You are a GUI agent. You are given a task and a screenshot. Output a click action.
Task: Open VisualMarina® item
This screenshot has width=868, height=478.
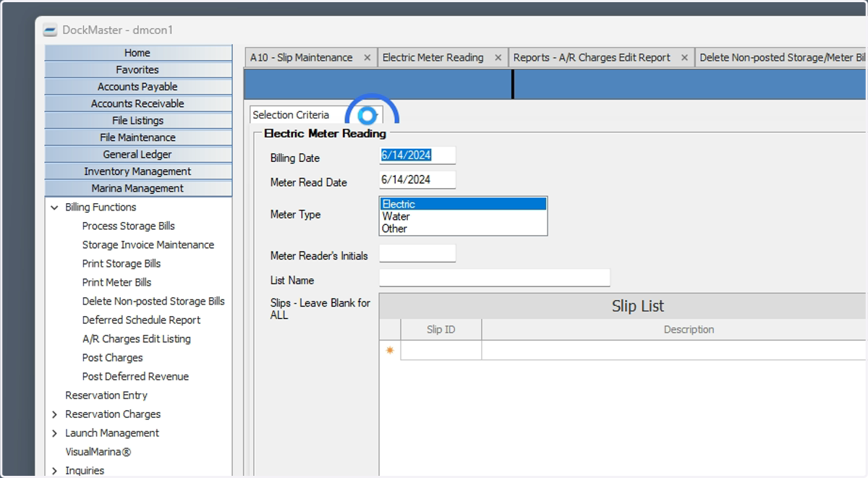(98, 452)
